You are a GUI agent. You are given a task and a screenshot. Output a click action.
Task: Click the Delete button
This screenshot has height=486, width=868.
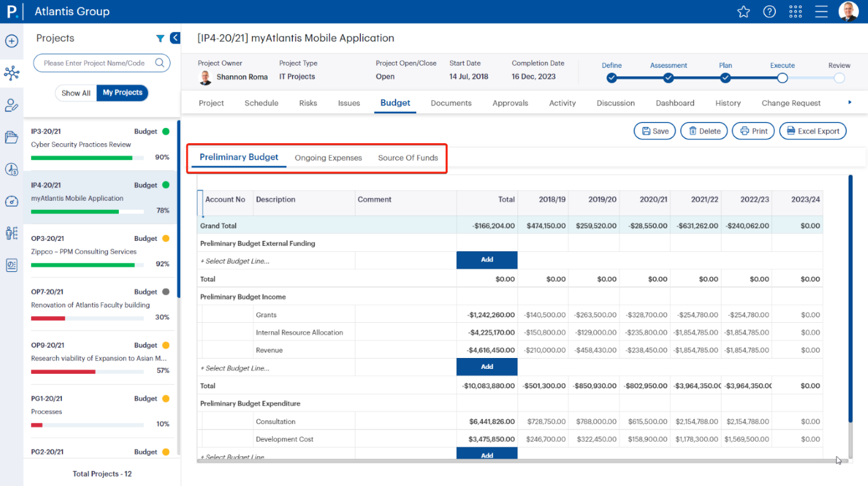click(704, 131)
